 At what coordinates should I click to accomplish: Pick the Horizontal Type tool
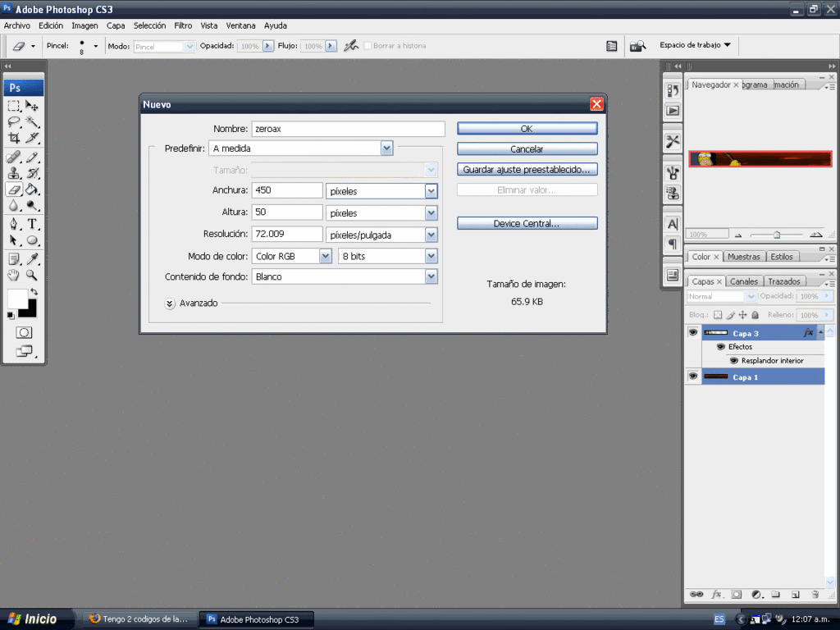[x=32, y=224]
